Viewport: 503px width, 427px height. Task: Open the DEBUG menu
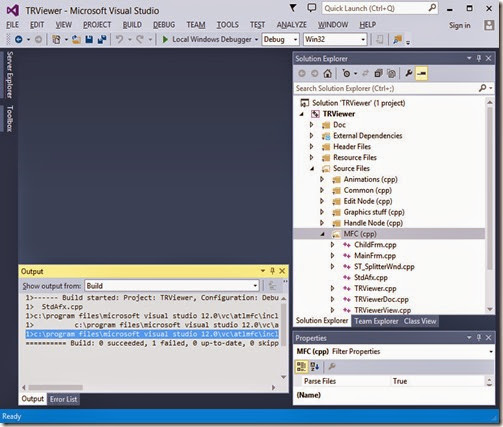click(x=164, y=25)
